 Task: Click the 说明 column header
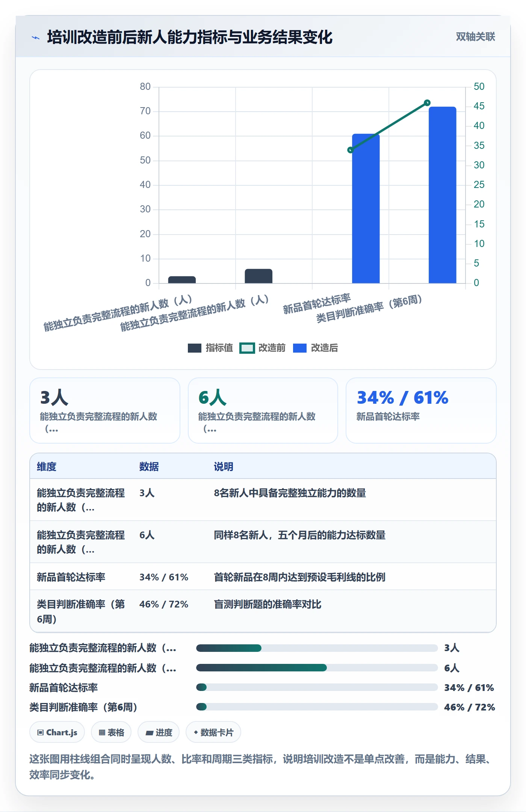[x=224, y=467]
